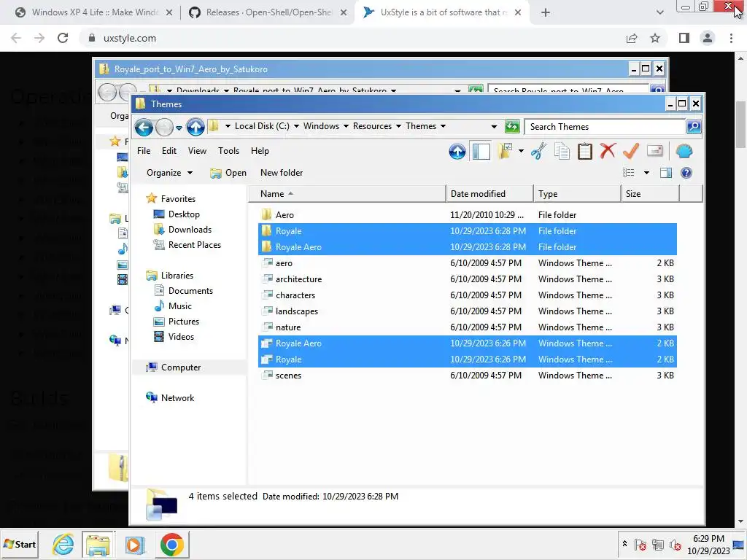Click toolbar Up button beside Help menu
The width and height of the screenshot is (747, 560).
[457, 152]
